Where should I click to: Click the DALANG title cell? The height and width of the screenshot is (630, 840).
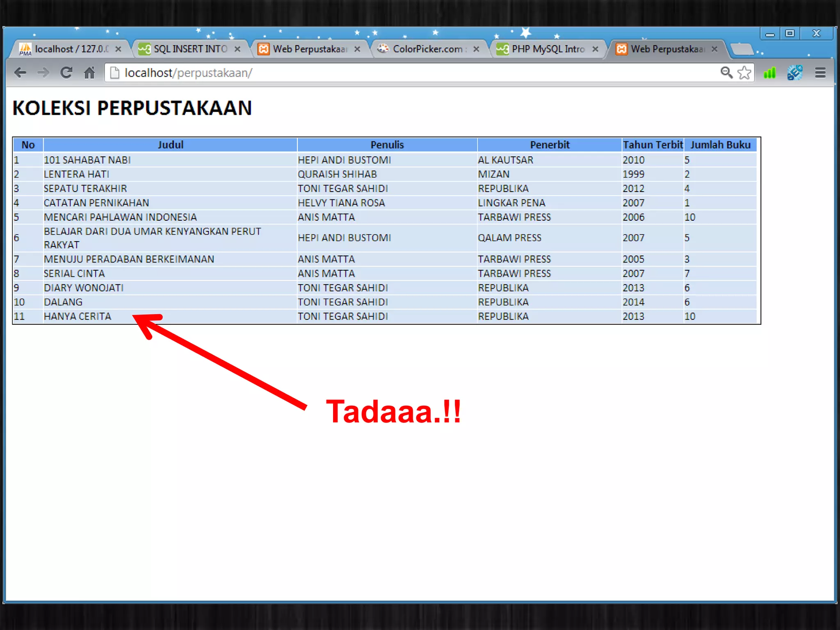(170, 302)
